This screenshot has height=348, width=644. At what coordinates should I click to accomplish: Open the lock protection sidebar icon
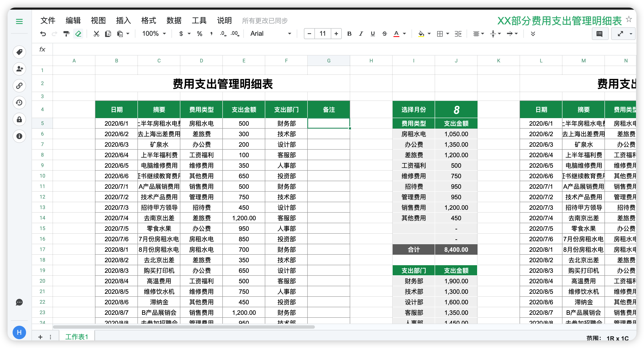point(19,120)
